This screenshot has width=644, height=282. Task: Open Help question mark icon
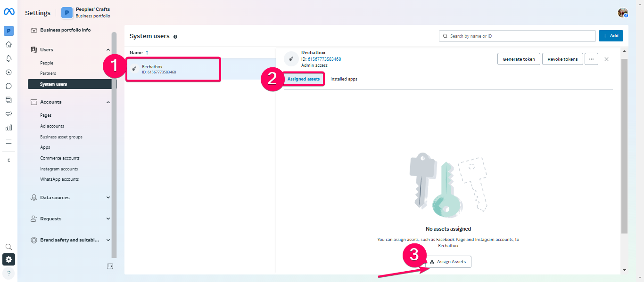8,273
